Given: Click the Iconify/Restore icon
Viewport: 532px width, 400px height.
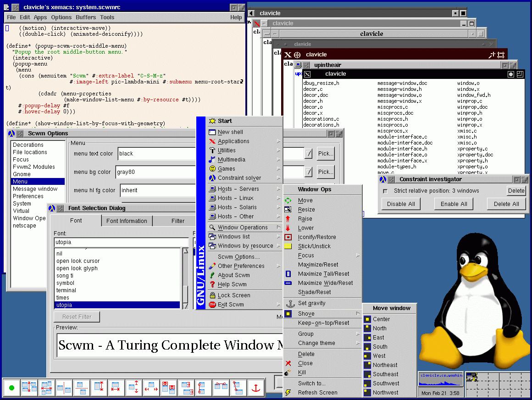Looking at the screenshot, I should (x=288, y=237).
